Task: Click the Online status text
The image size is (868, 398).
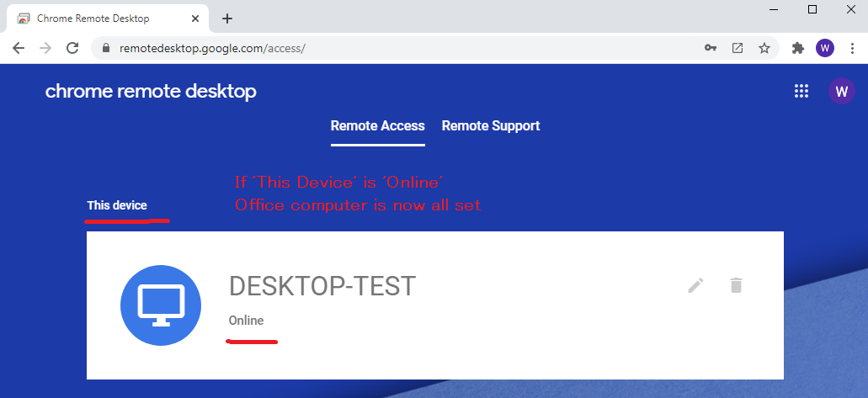Action: pyautogui.click(x=247, y=321)
